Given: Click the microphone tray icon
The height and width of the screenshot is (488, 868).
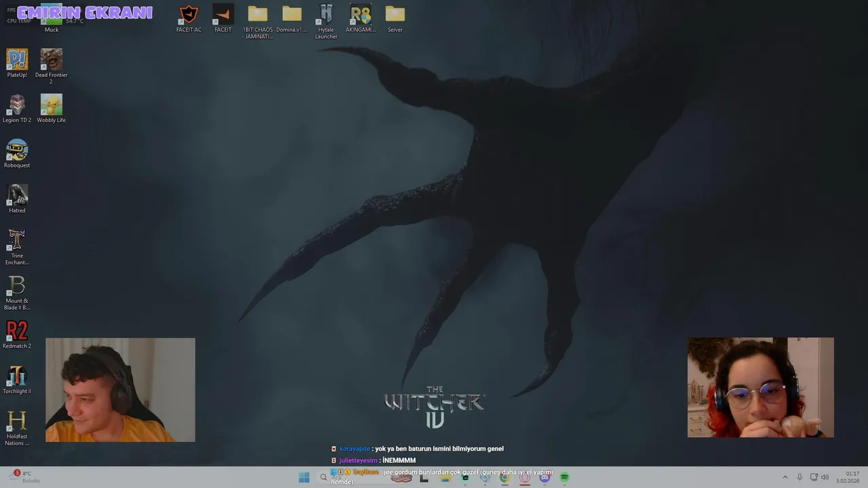Looking at the screenshot, I should (800, 477).
